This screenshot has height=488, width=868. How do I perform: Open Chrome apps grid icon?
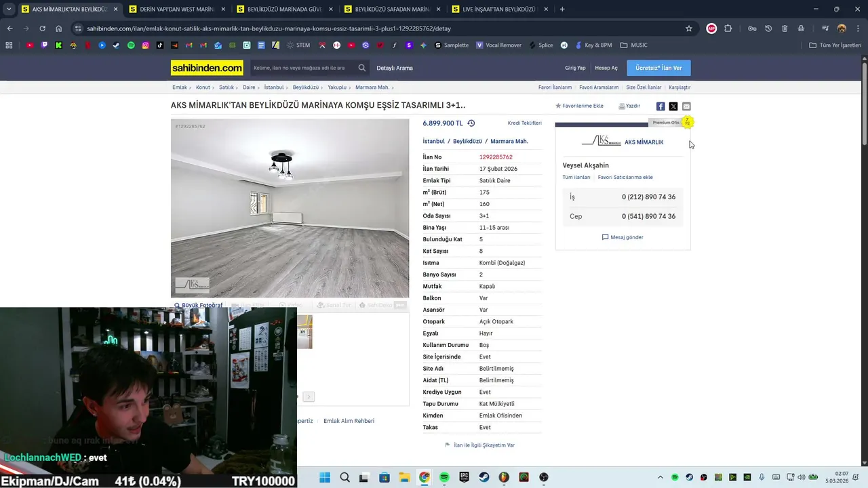point(9,45)
